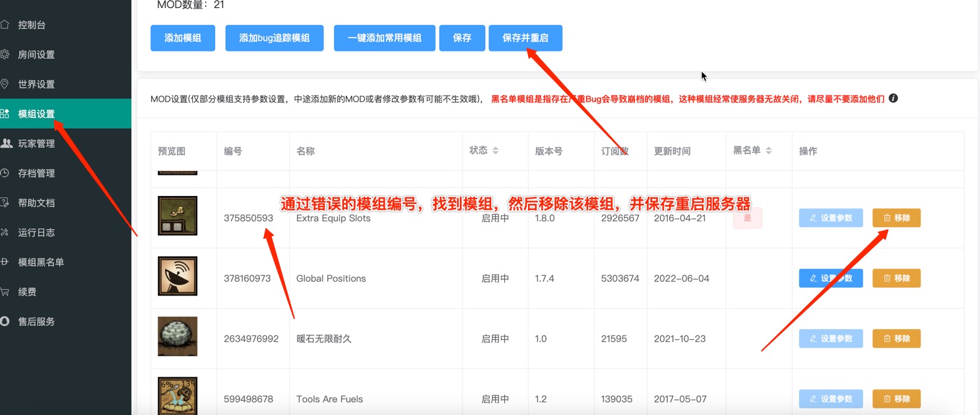Click the 暖石无限耐久 mod thumbnail

point(178,336)
